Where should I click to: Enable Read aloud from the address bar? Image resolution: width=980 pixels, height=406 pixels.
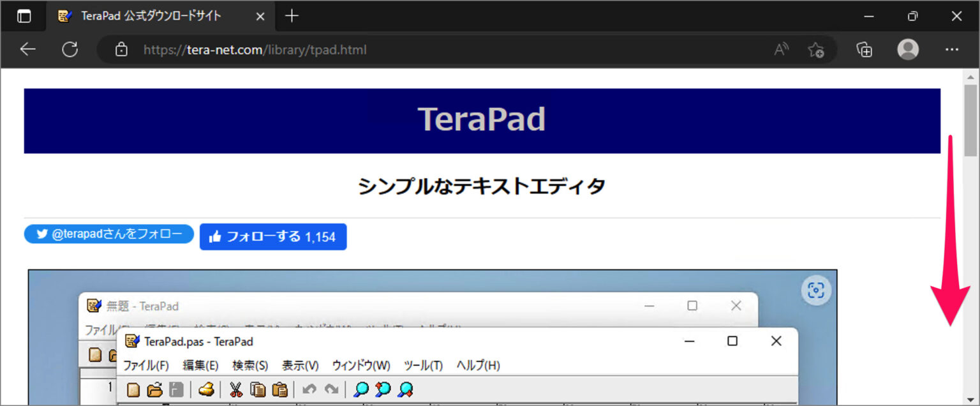tap(781, 49)
